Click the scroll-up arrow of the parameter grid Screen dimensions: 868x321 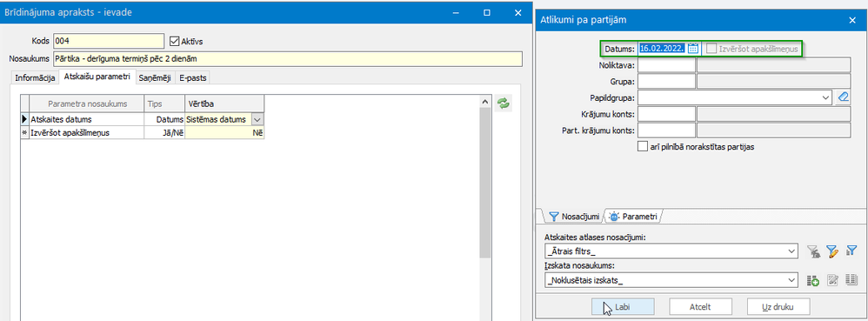(484, 103)
